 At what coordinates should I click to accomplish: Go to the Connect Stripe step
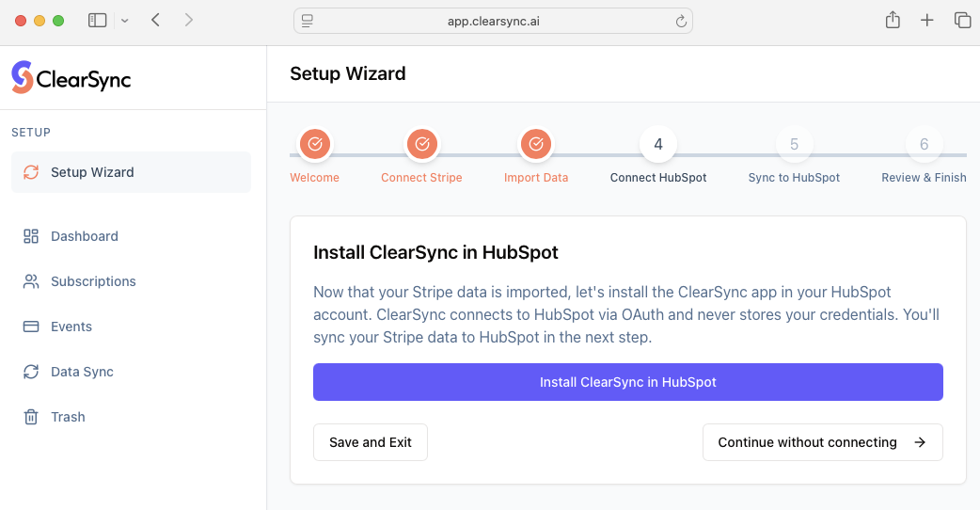click(422, 145)
